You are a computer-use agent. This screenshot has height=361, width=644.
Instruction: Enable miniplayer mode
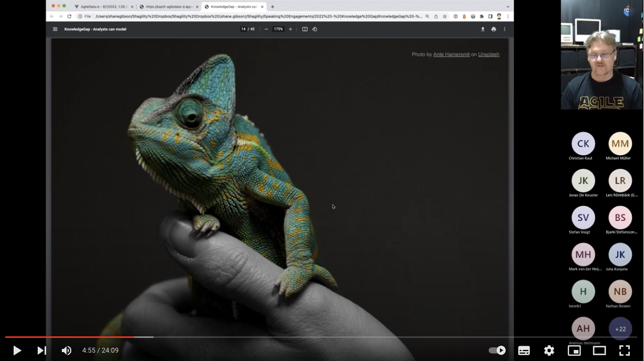[x=574, y=351]
